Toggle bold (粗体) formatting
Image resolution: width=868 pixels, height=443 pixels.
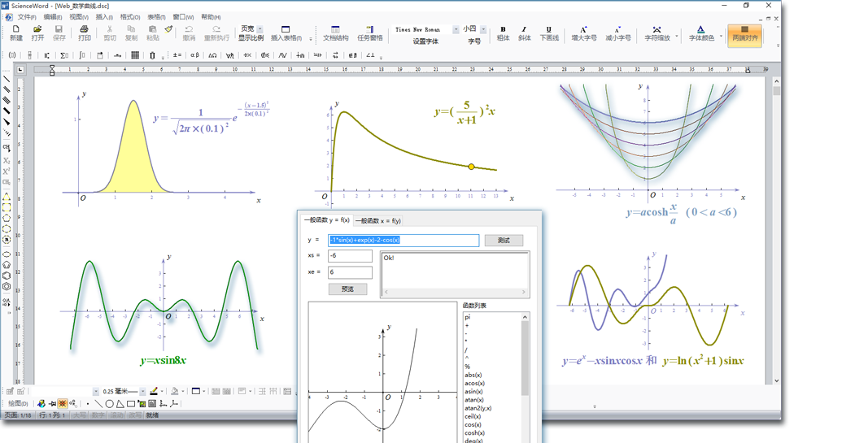503,33
